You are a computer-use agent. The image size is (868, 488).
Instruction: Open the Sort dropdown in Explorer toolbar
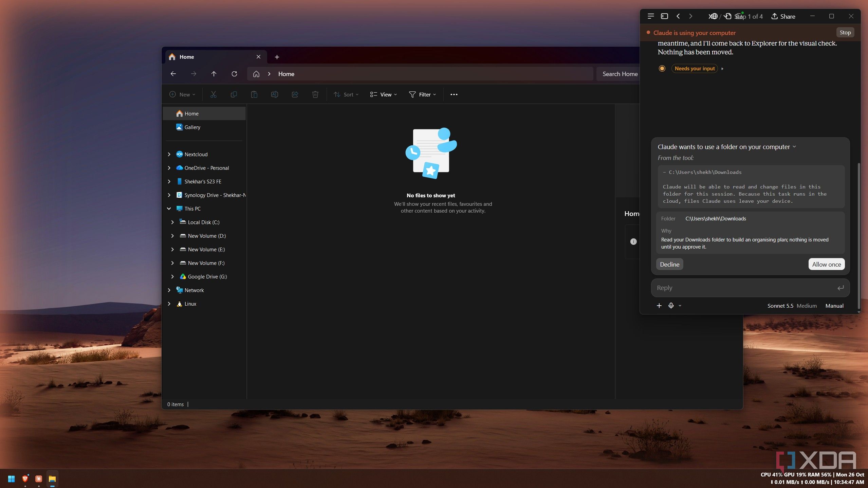[346, 94]
